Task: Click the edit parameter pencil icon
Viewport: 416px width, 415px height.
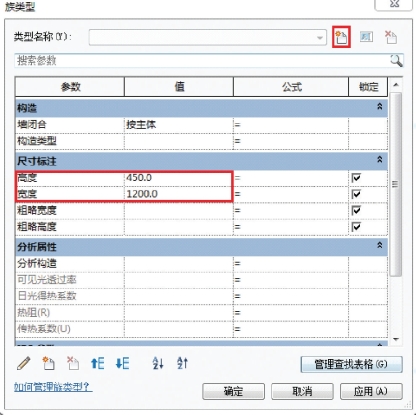Action: coord(23,363)
